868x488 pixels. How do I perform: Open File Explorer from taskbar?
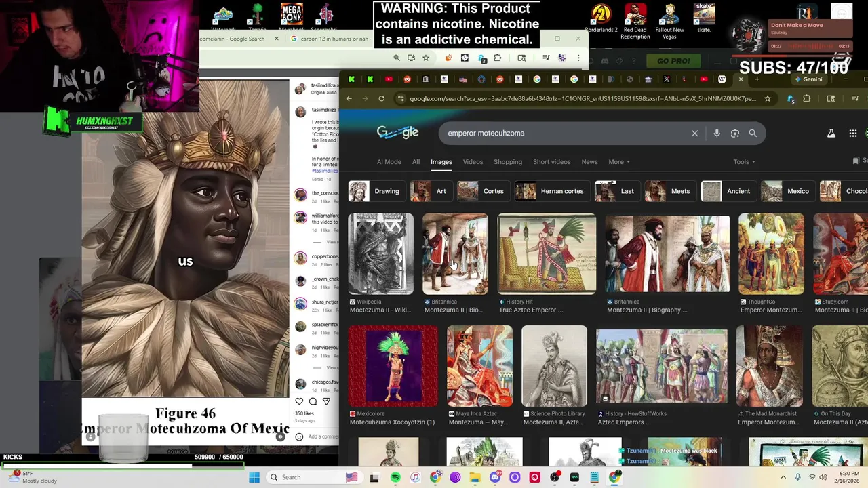(475, 477)
